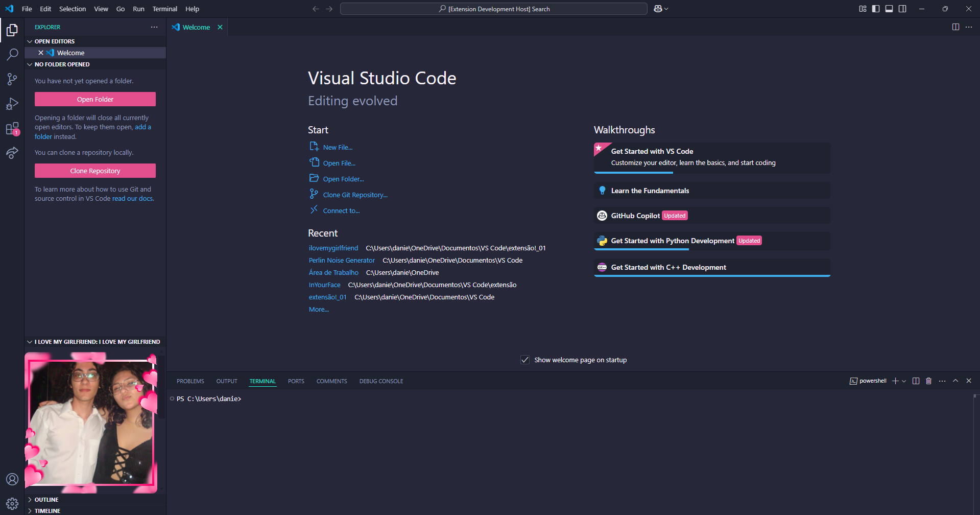Create a new terminal with plus icon

[x=895, y=381]
